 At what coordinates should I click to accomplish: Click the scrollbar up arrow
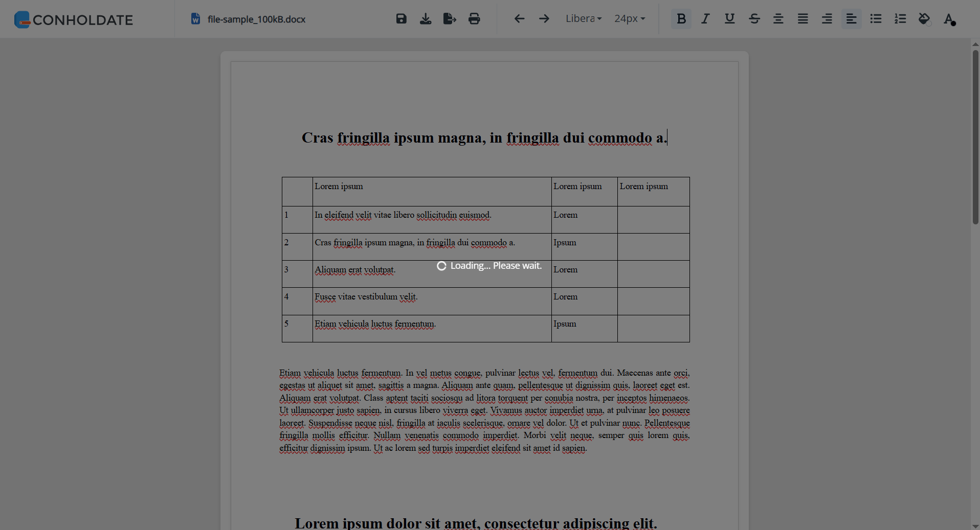tap(975, 44)
